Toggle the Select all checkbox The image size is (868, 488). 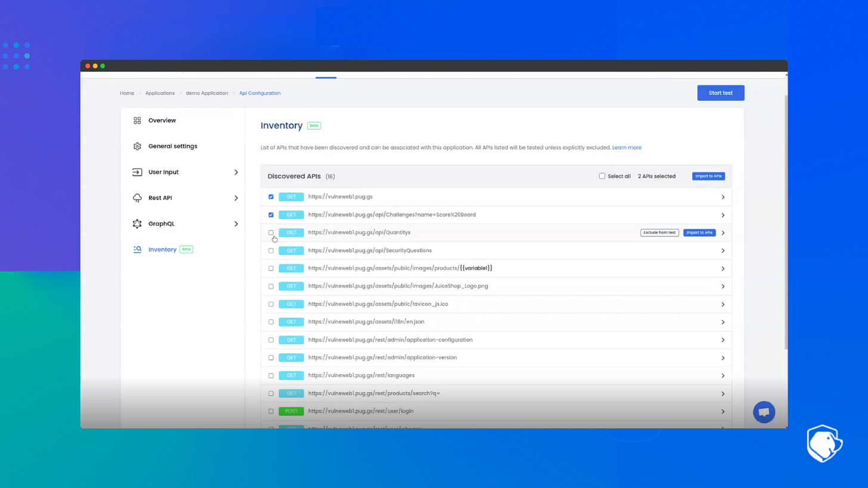pyautogui.click(x=602, y=176)
